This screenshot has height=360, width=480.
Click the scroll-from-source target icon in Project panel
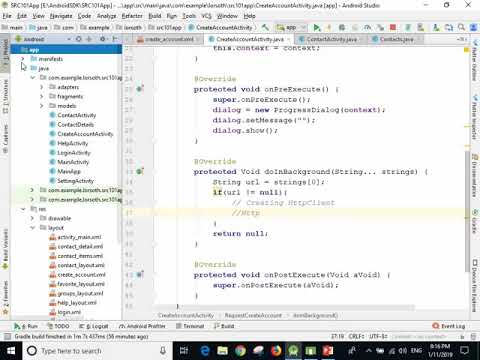[79, 39]
